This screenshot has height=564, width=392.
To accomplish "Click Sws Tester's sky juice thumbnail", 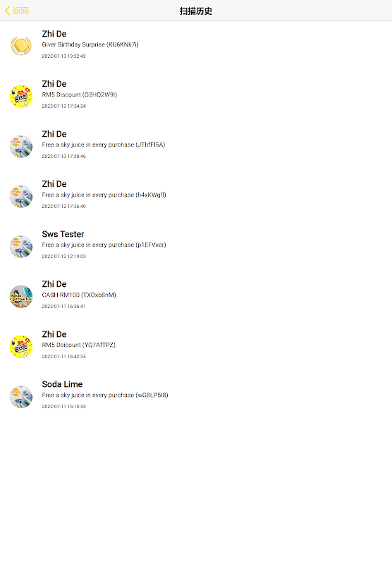I will [x=21, y=246].
